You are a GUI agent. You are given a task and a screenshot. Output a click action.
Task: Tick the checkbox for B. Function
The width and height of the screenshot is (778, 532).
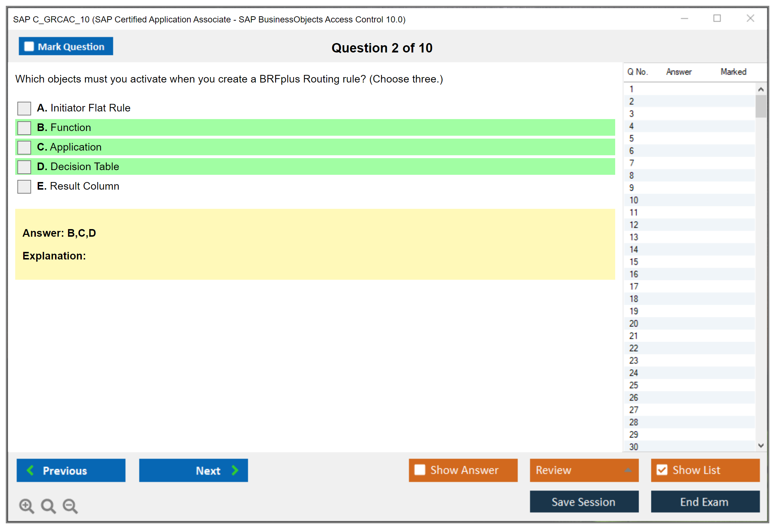pos(24,128)
